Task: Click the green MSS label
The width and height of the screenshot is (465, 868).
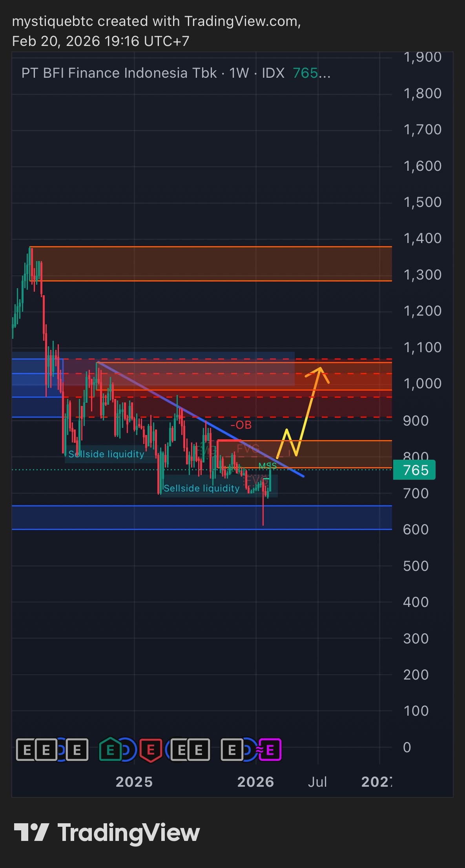Action: click(x=268, y=466)
